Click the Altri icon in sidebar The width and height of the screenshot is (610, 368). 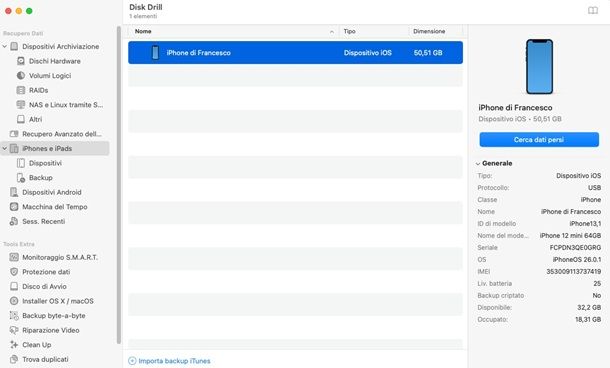click(x=21, y=119)
